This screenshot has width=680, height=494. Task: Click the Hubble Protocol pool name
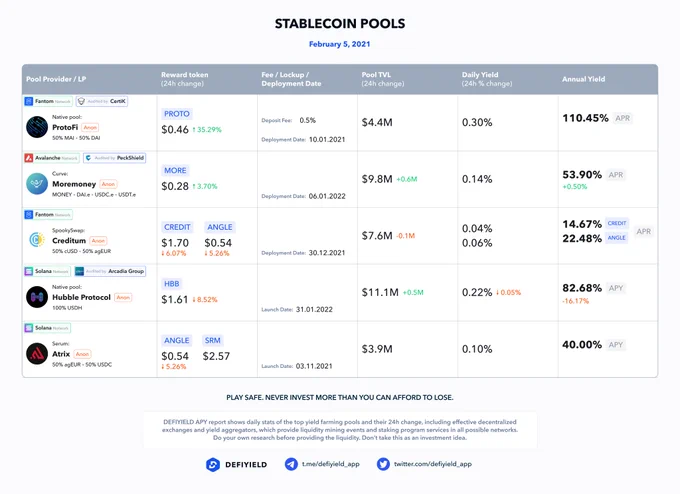click(82, 298)
